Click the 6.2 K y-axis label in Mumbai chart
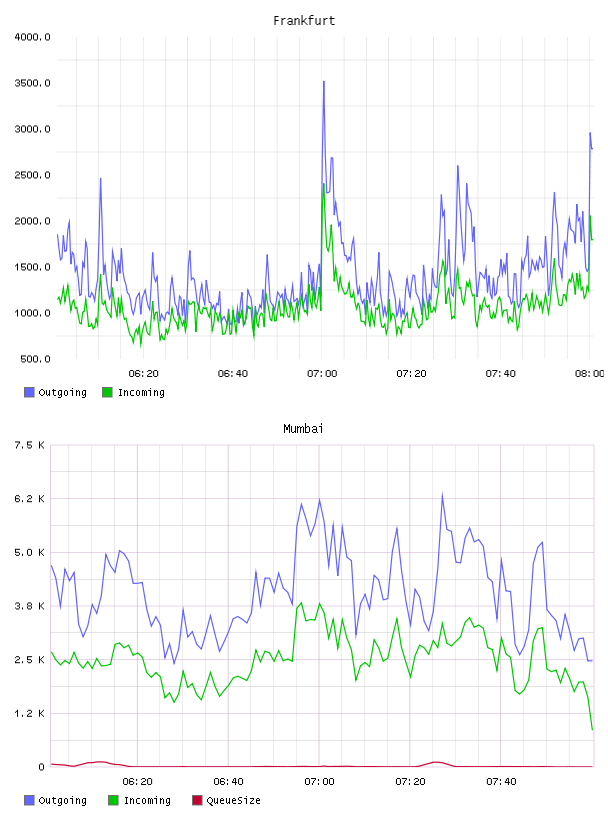608x816 pixels. [x=29, y=499]
